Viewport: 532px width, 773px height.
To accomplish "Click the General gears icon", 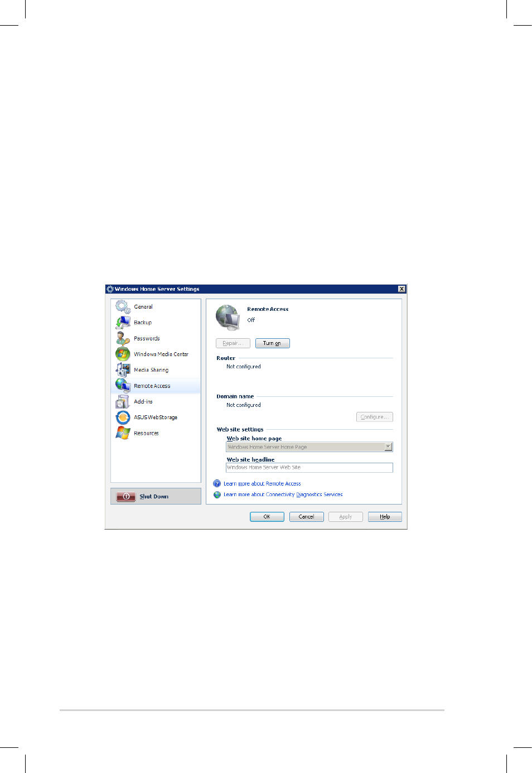I will point(123,306).
